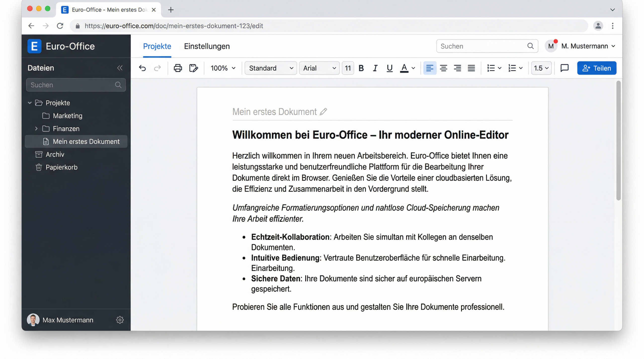Apply italic formatting to the text

(x=375, y=68)
